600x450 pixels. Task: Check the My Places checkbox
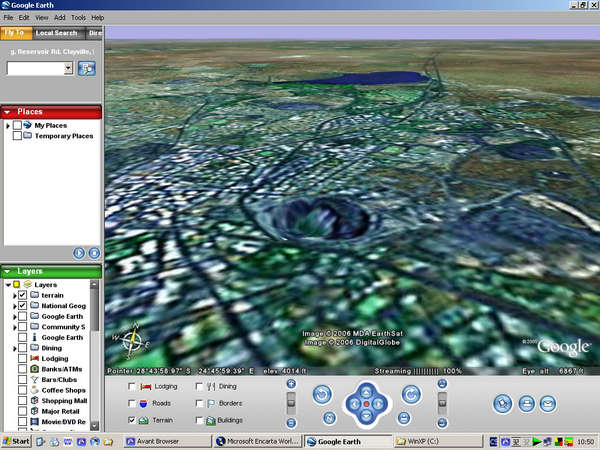coord(17,125)
